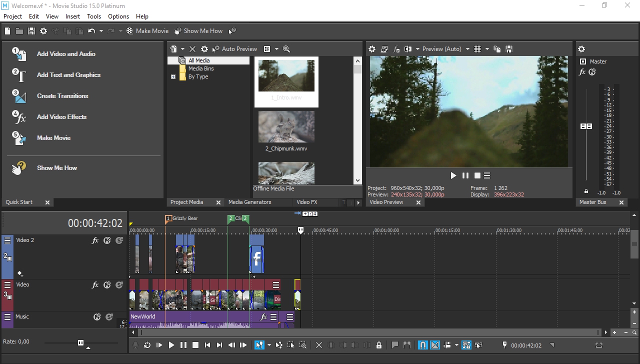This screenshot has width=640, height=364.
Task: Toggle Enable Snapping magnet button
Action: (422, 345)
